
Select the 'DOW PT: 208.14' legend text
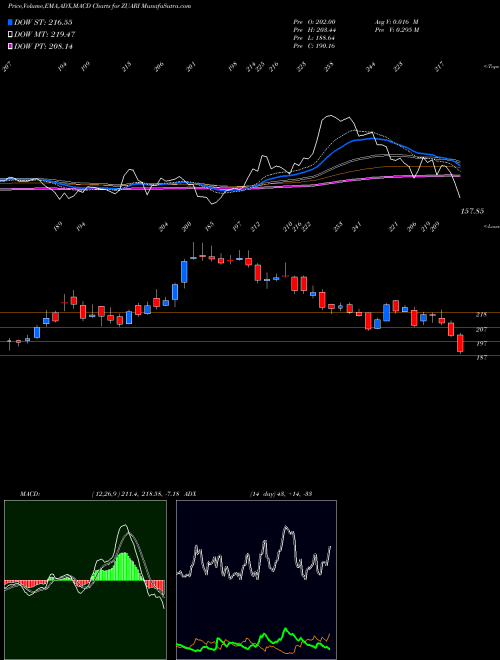(x=43, y=47)
